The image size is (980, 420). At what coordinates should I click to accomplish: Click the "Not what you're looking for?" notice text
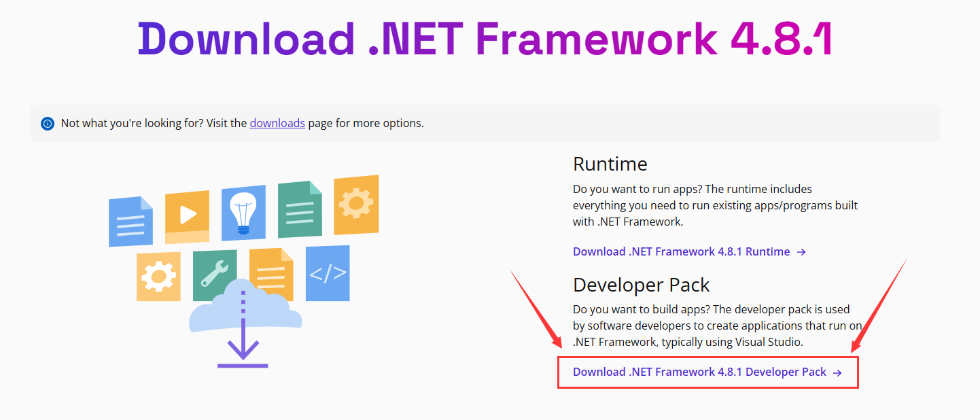243,123
